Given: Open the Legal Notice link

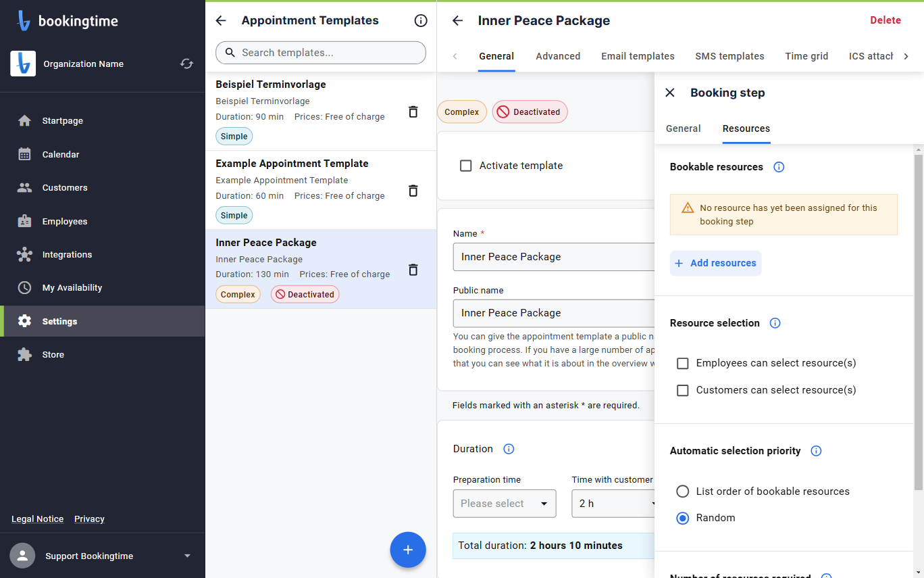Looking at the screenshot, I should tap(37, 519).
